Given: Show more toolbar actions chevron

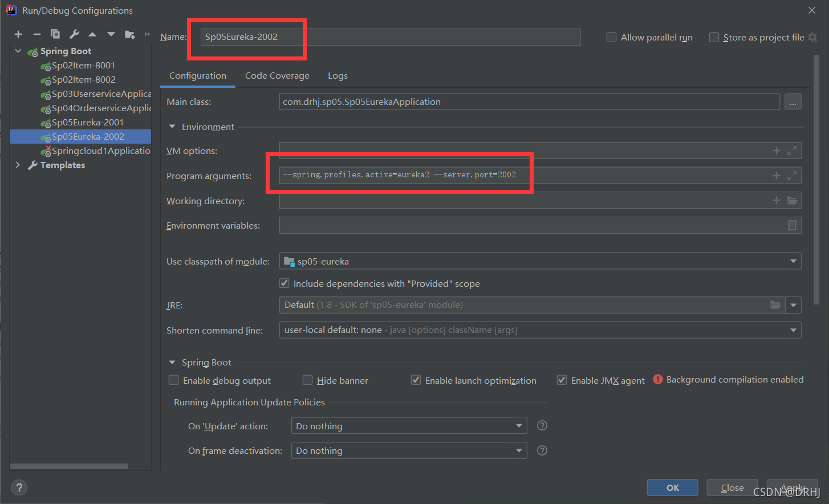Looking at the screenshot, I should point(147,34).
